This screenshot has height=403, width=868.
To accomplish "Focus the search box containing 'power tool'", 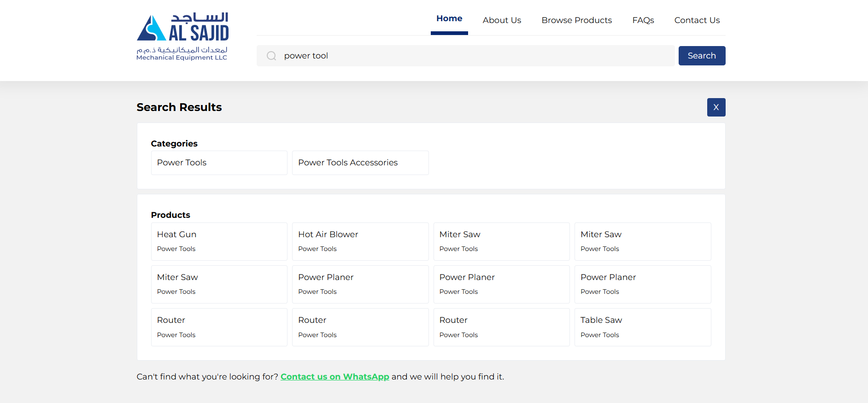I will click(x=475, y=56).
